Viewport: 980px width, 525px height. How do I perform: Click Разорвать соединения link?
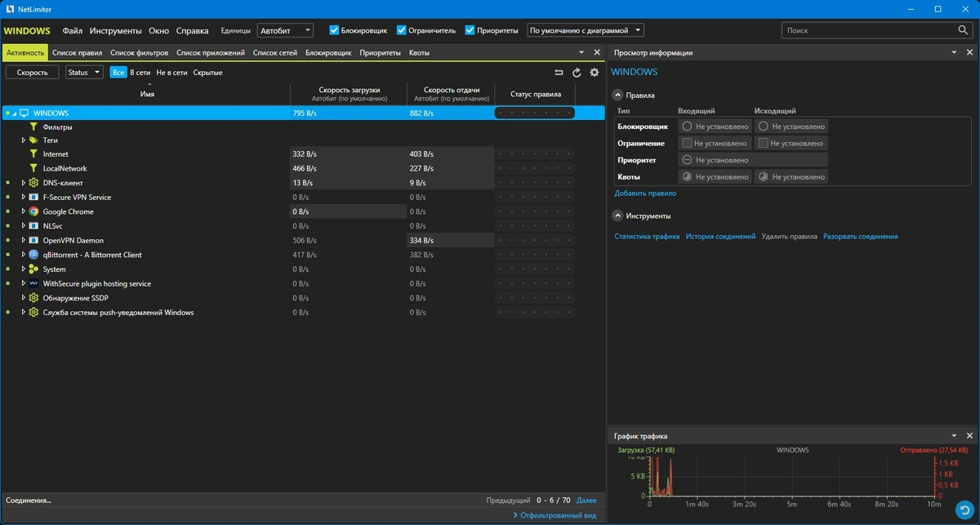click(860, 236)
